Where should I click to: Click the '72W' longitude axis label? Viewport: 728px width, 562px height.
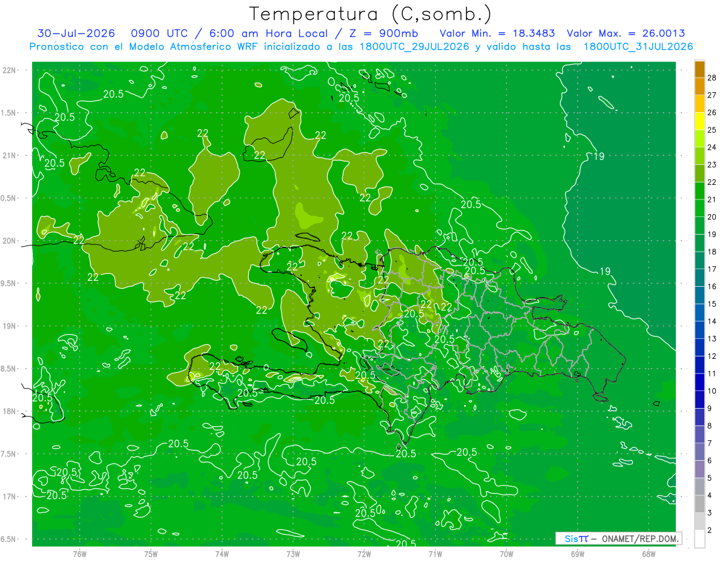(x=364, y=554)
